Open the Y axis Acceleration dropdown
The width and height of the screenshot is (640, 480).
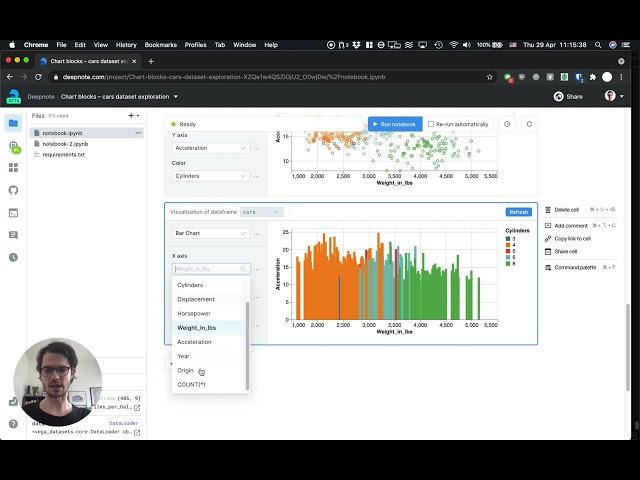pos(211,148)
